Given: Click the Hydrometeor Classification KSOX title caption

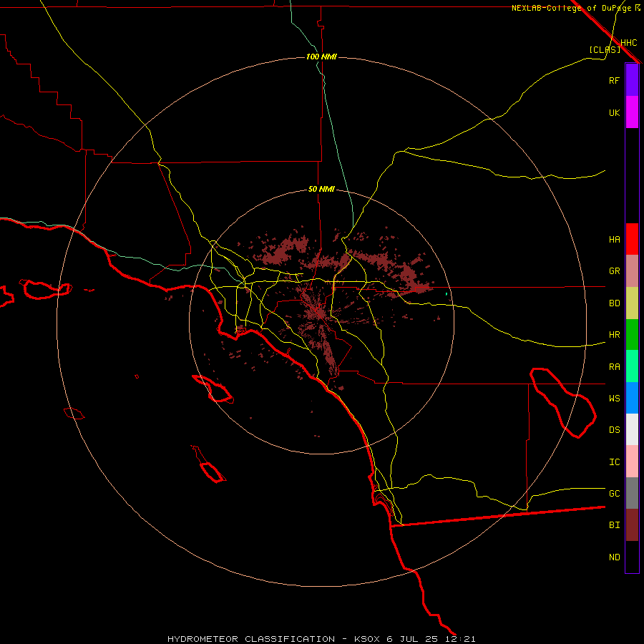Looking at the screenshot, I should click(321, 639).
